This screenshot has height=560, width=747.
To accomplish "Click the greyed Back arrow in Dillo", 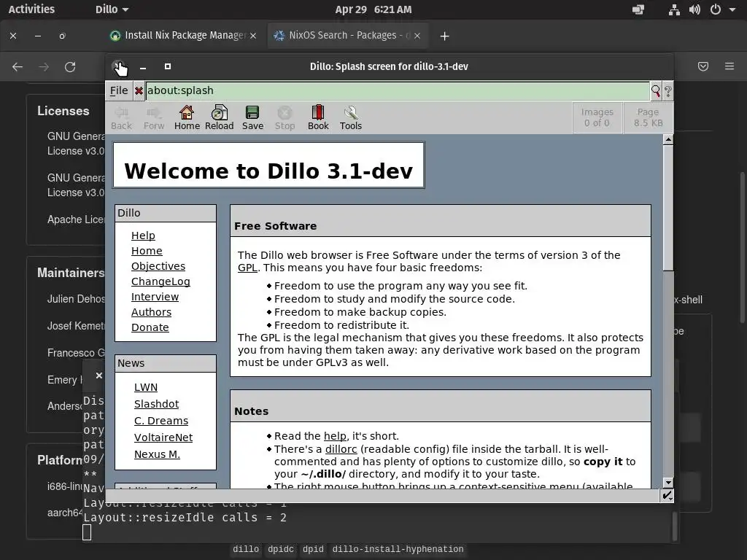I will pos(121,117).
